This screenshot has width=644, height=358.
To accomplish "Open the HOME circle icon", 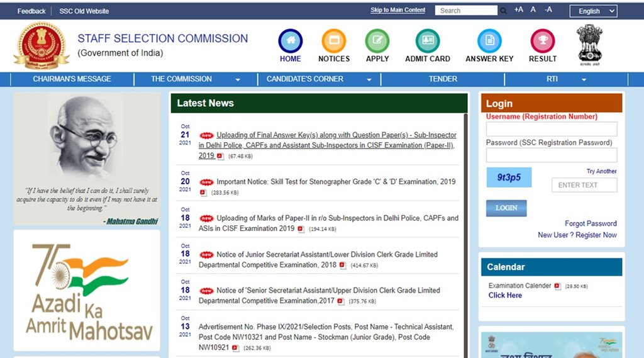I will [291, 41].
